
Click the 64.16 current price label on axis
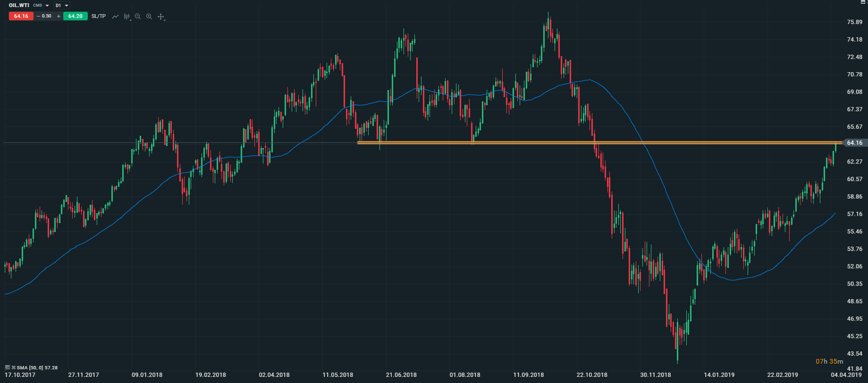854,143
